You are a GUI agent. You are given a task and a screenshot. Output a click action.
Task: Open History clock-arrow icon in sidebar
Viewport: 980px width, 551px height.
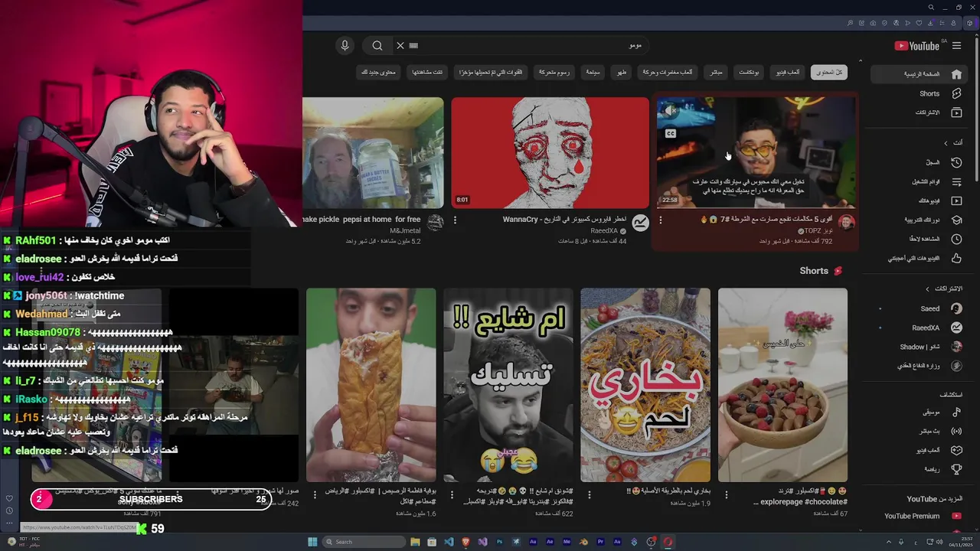[x=956, y=162]
